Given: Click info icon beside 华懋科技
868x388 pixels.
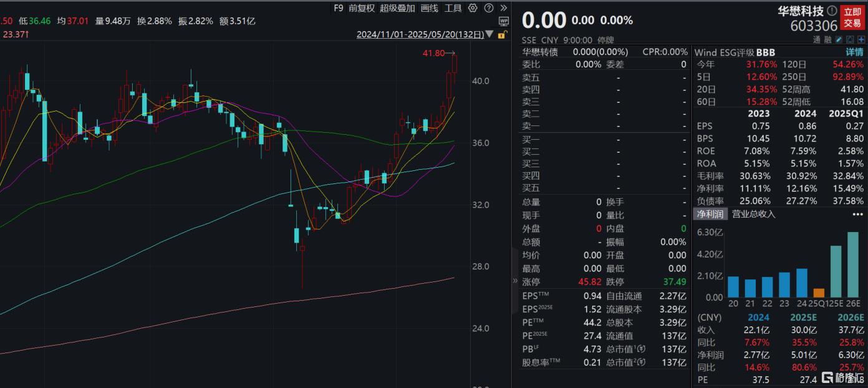Looking at the screenshot, I should 831,11.
